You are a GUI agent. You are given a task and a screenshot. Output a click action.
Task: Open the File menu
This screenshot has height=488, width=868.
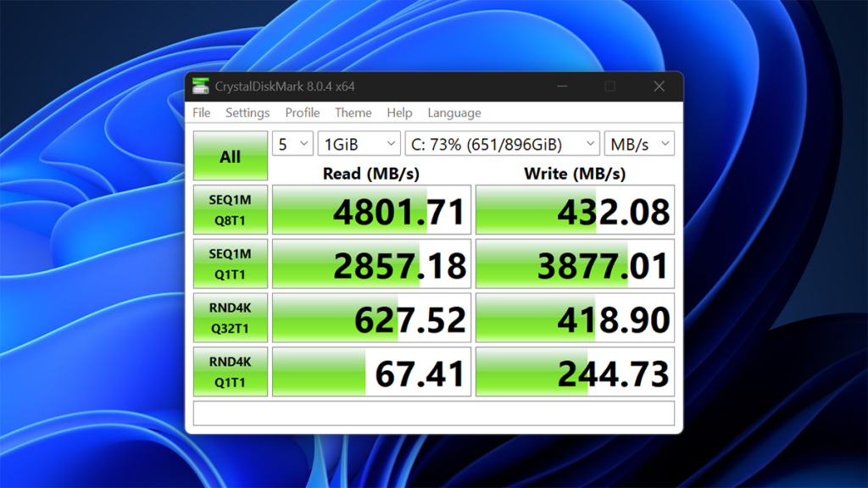[201, 113]
